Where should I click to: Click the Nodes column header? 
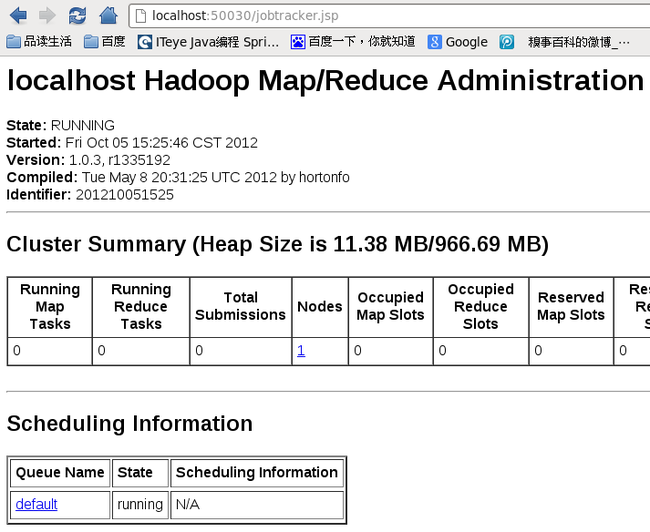(x=320, y=306)
